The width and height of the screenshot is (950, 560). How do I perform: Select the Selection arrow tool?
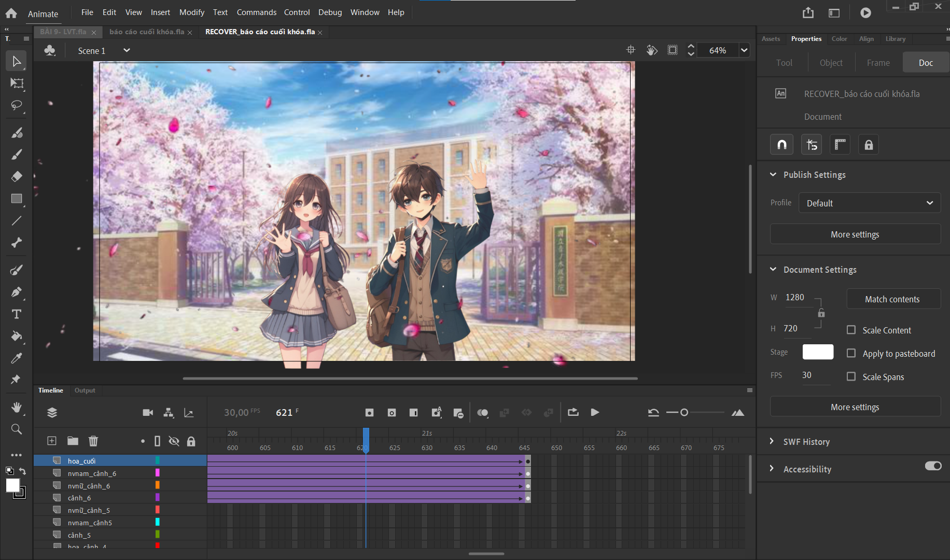coord(17,61)
